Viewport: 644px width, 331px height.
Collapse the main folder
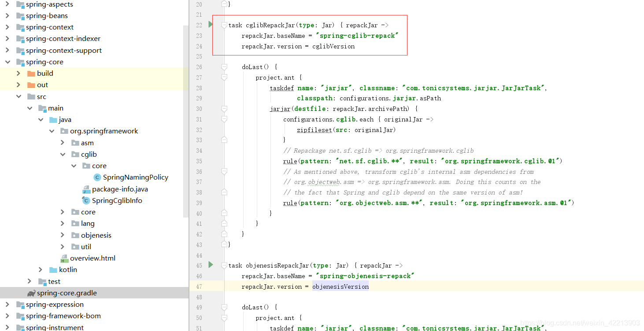pos(30,108)
